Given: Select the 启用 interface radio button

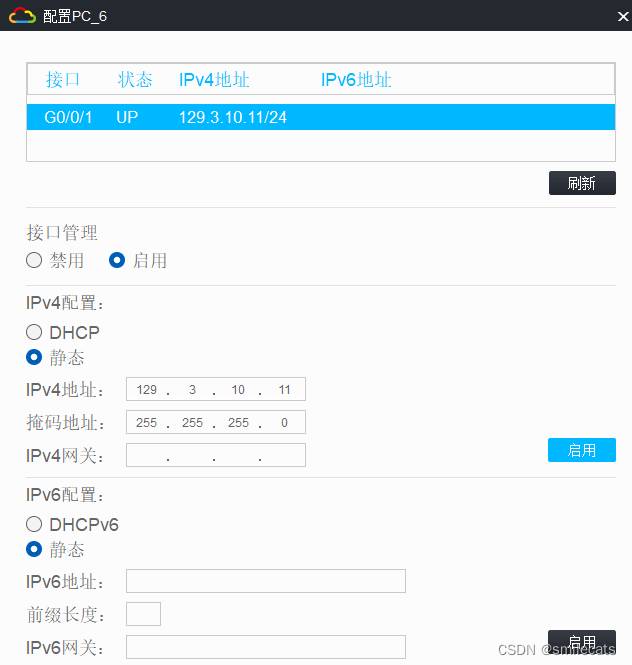Looking at the screenshot, I should click(117, 260).
